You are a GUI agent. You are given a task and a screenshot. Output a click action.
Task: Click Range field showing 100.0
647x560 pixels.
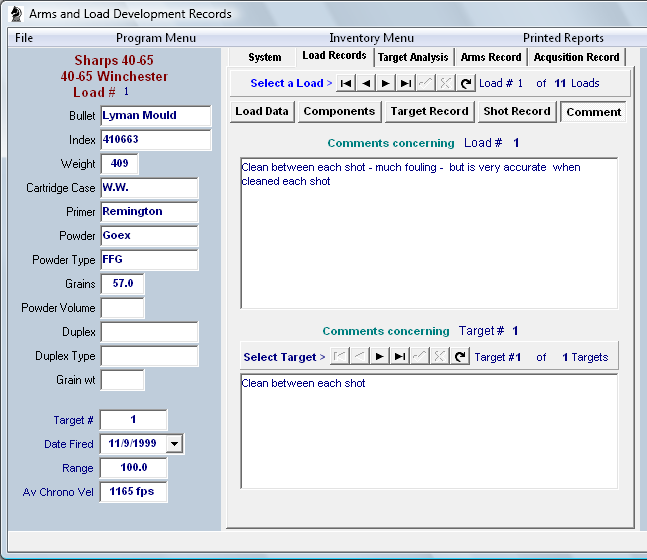(133, 468)
